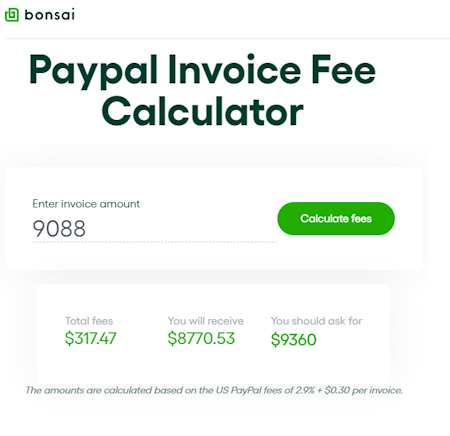This screenshot has height=436, width=450.
Task: Click the blank area of the results card
Action: 213,365
